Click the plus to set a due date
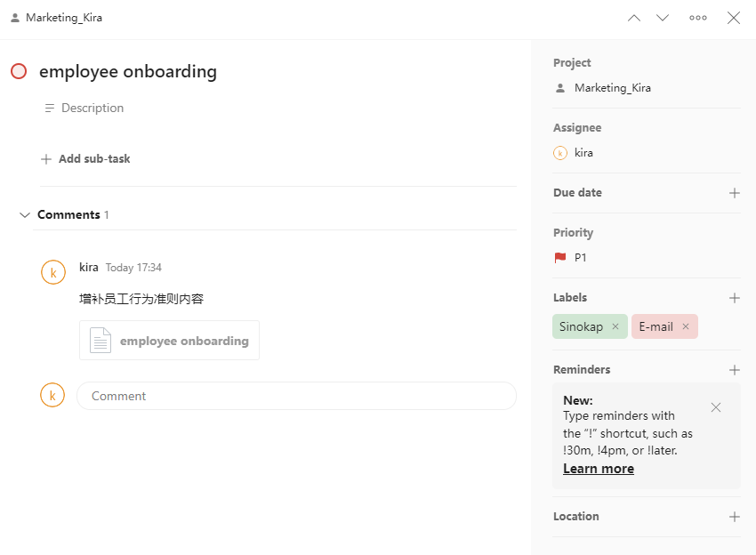The image size is (756, 555). (735, 192)
